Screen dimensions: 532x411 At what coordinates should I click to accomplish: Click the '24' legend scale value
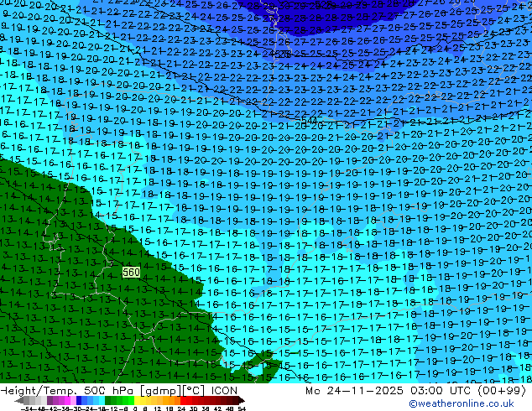tap(181, 409)
